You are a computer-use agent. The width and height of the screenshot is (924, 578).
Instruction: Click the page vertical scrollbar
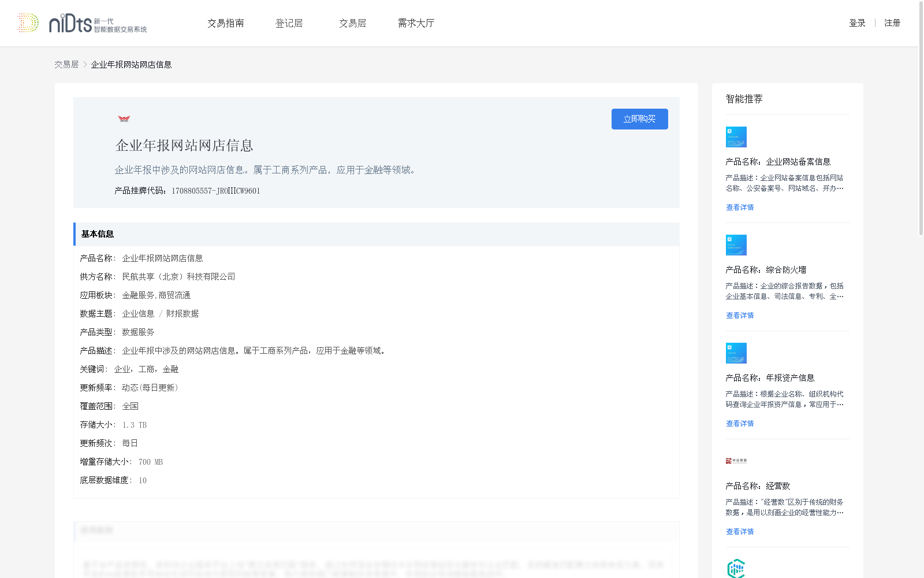pos(921,118)
